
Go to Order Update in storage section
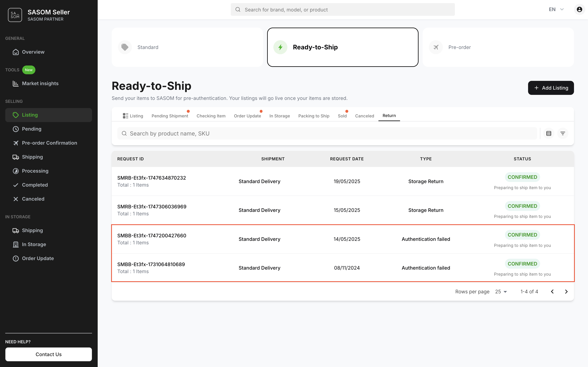(38, 258)
